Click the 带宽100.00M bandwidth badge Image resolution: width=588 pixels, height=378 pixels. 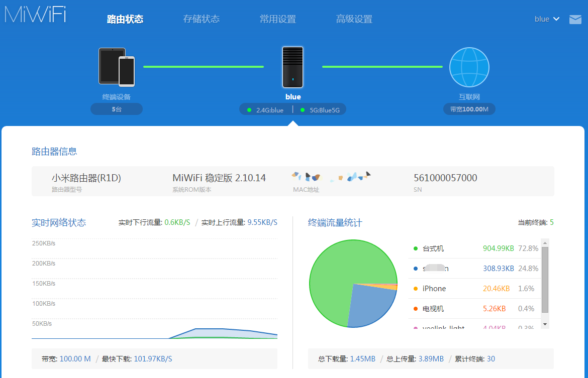[469, 109]
